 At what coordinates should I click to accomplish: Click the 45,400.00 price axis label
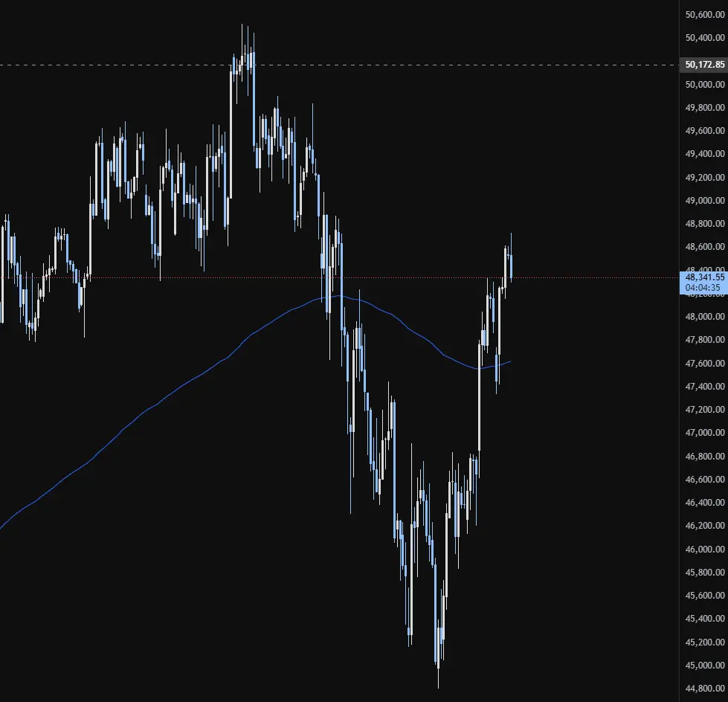pos(704,619)
